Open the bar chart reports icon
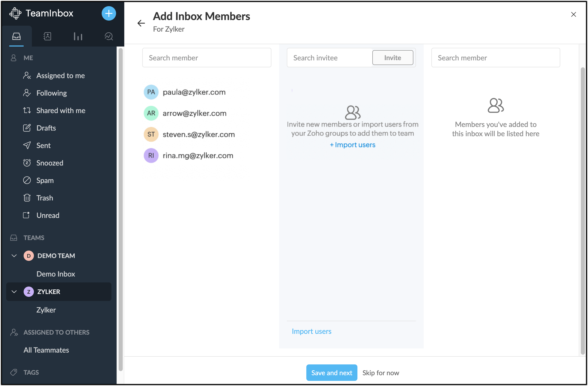This screenshot has height=386, width=588. [78, 36]
